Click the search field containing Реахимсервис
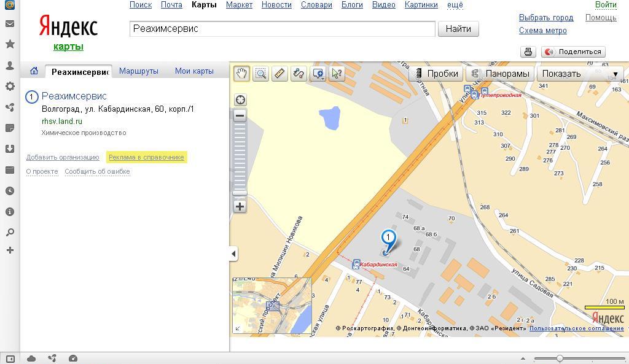Viewport: 629px width, 364px height. click(x=282, y=29)
